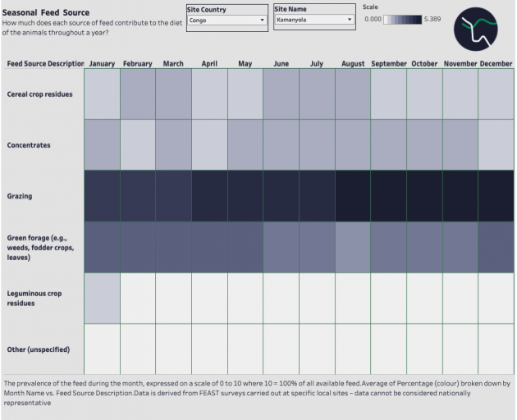Viewport: 517px width, 420px height.
Task: Click the Cereal crop residues row label
Action: tap(39, 94)
